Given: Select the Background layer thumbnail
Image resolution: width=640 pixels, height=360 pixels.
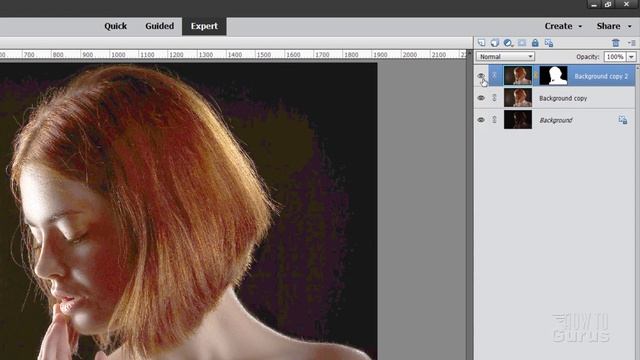Looking at the screenshot, I should click(x=518, y=120).
